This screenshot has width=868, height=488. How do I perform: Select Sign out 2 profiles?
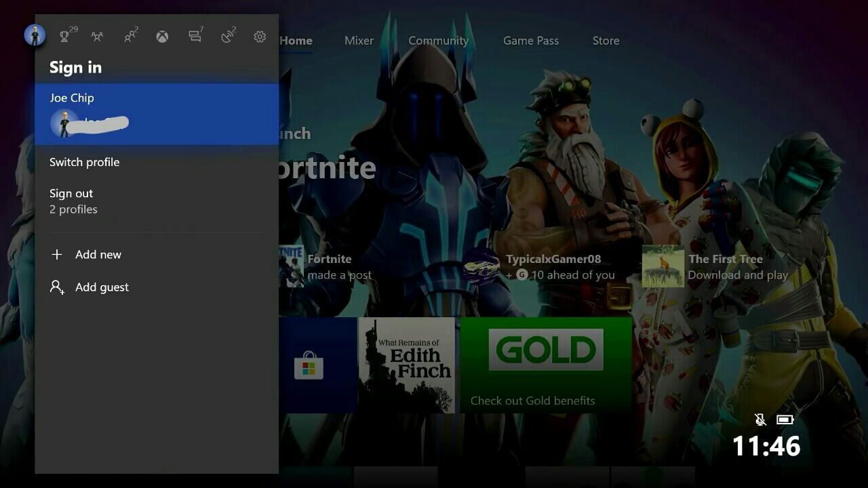click(x=157, y=201)
